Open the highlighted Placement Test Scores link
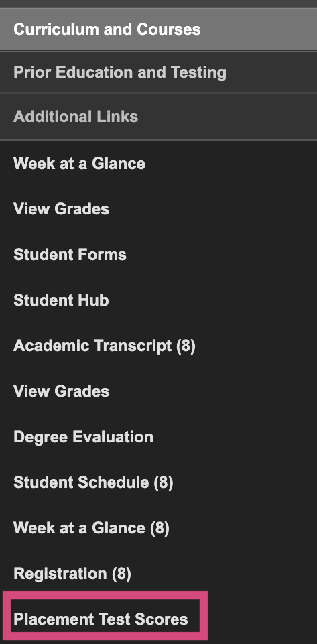 click(101, 619)
